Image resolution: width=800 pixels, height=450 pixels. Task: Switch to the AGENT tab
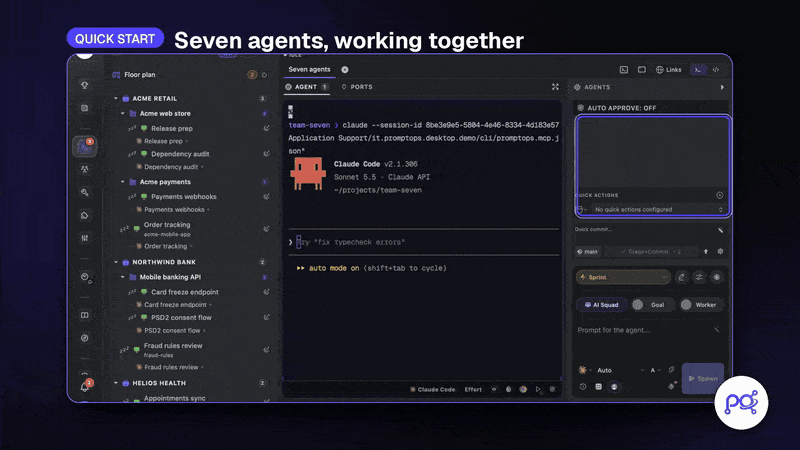pos(307,87)
